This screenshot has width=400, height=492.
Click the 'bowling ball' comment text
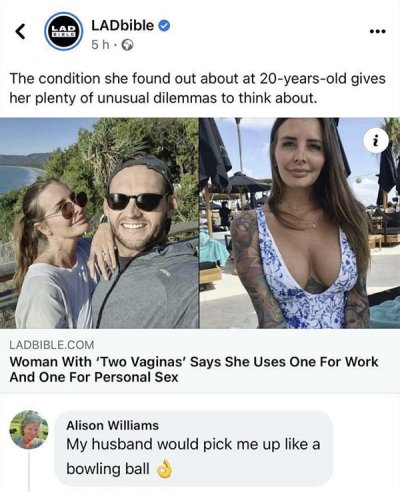click(x=108, y=469)
